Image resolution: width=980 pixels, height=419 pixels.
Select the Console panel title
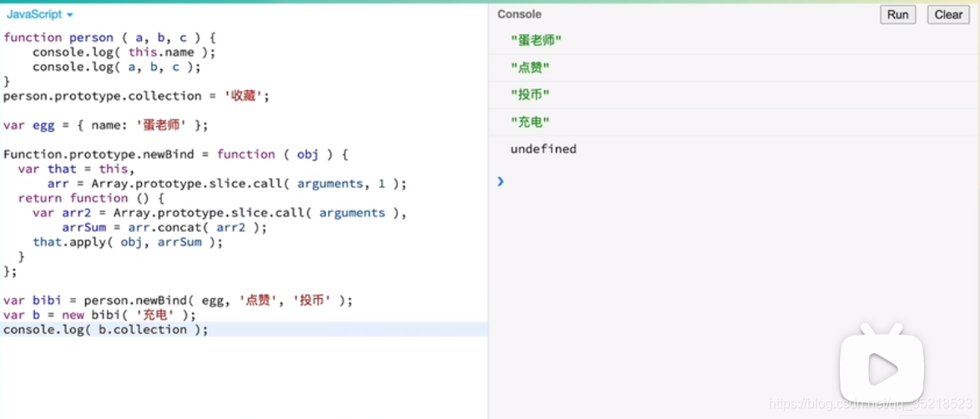point(519,14)
